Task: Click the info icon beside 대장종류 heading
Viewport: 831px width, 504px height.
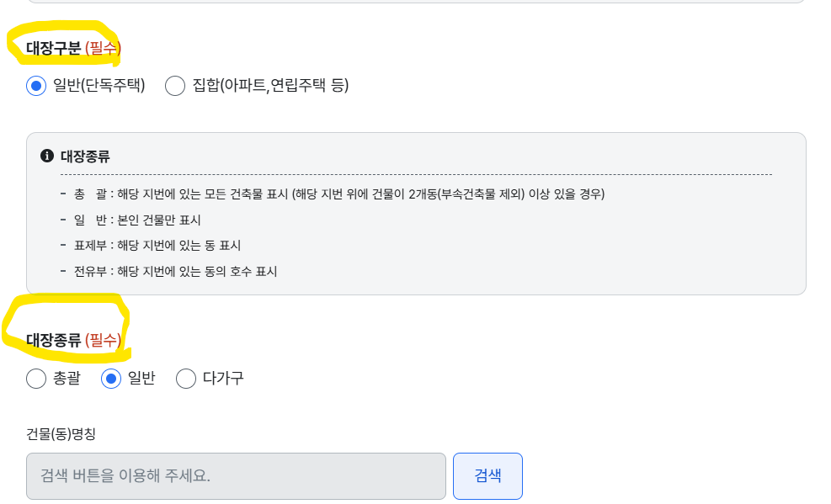Action: 47,156
